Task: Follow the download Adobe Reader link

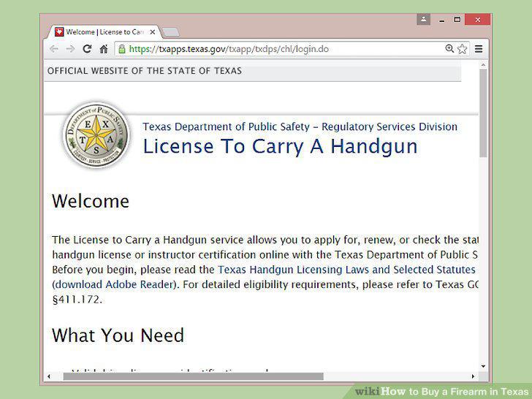Action: coord(114,284)
